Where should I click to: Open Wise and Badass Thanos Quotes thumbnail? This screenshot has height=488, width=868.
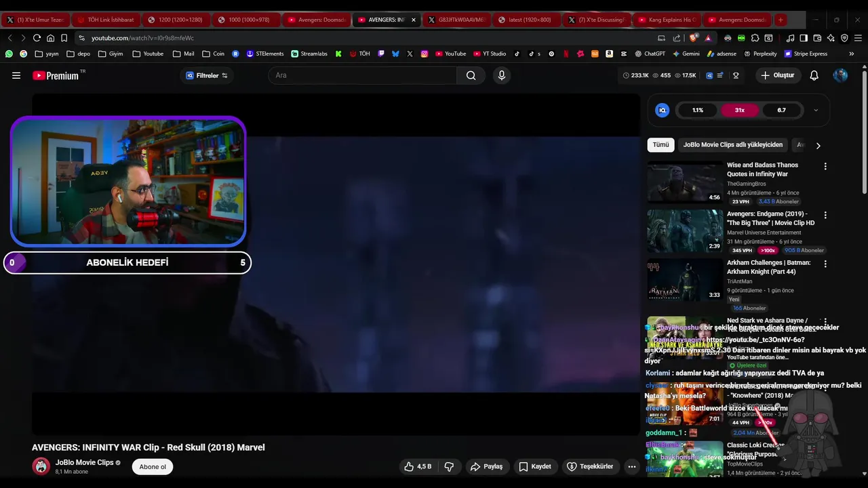(685, 182)
